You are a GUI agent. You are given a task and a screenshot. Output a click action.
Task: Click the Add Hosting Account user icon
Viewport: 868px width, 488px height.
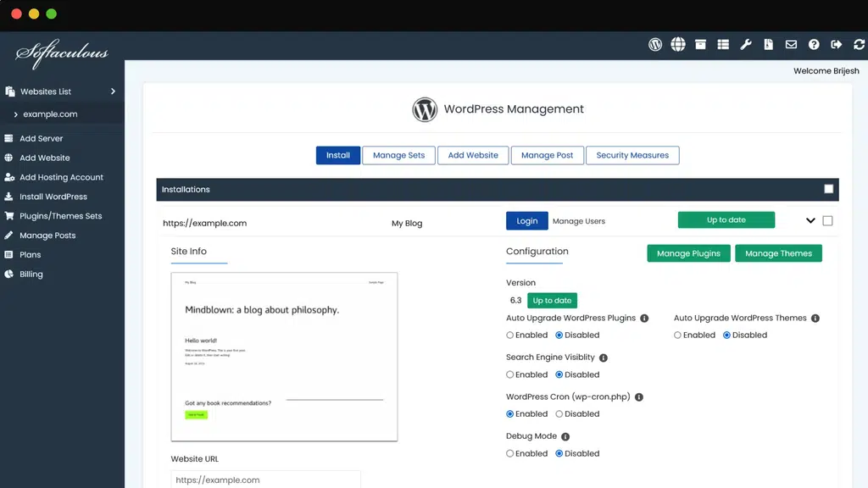click(x=9, y=177)
